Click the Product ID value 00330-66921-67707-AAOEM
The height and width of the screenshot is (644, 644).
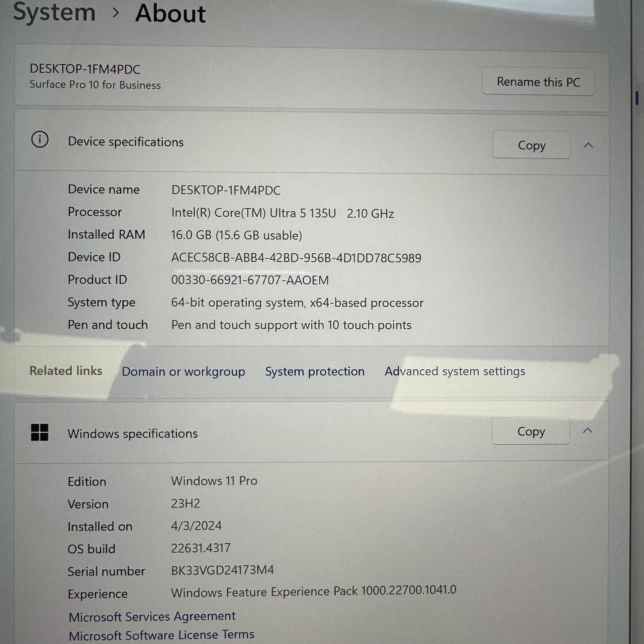250,280
